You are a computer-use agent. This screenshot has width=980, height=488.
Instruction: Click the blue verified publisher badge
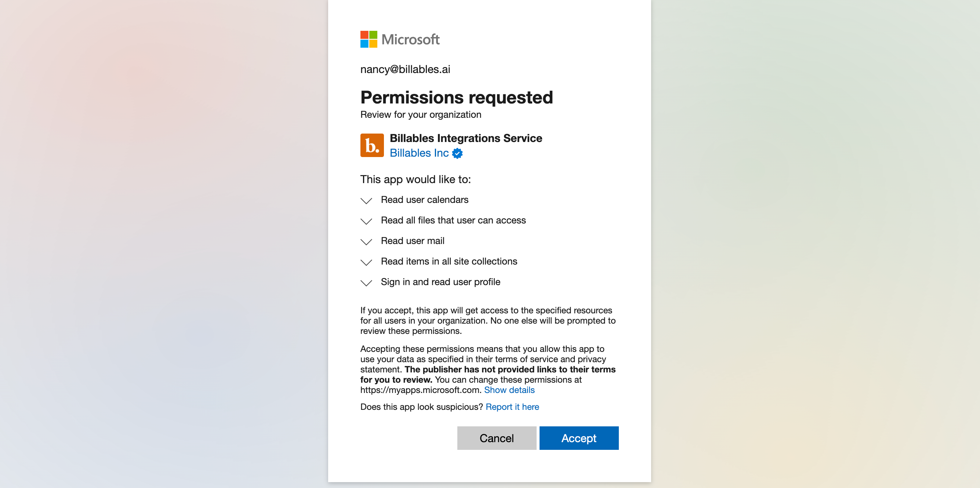coord(457,153)
